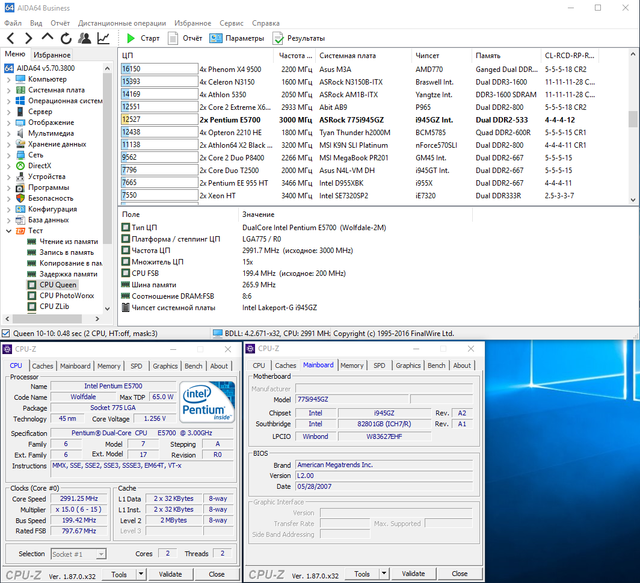
Task: Refresh using the circular arrow icon
Action: click(x=66, y=38)
